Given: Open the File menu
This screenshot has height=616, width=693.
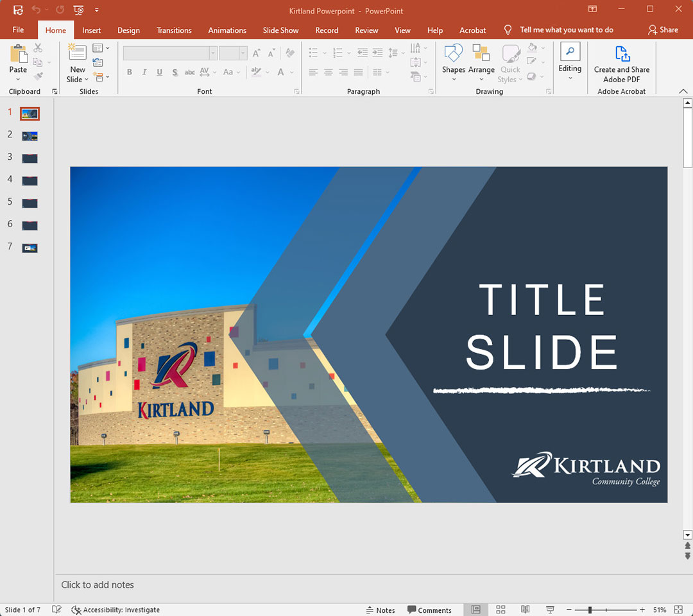Looking at the screenshot, I should pyautogui.click(x=18, y=30).
